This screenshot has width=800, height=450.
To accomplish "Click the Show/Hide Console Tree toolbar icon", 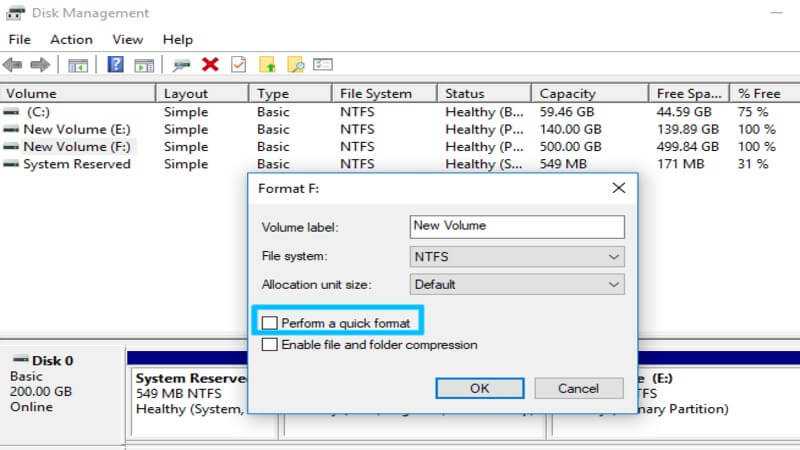I will click(x=78, y=65).
